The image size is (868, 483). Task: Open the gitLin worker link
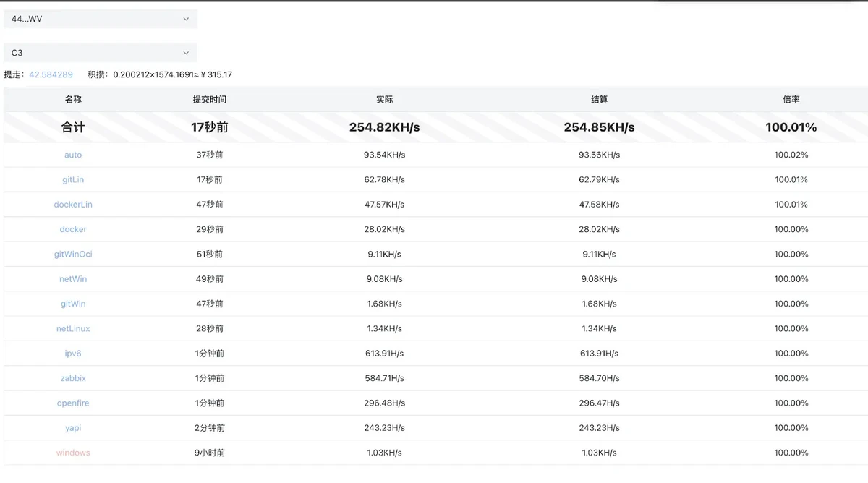73,179
